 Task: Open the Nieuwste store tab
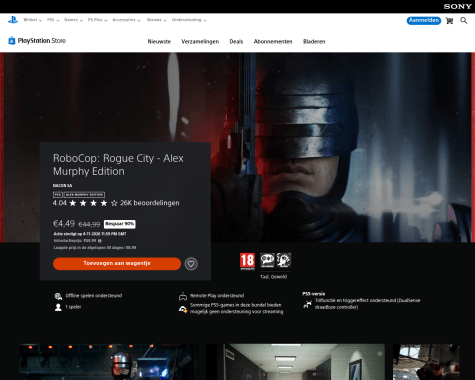159,42
